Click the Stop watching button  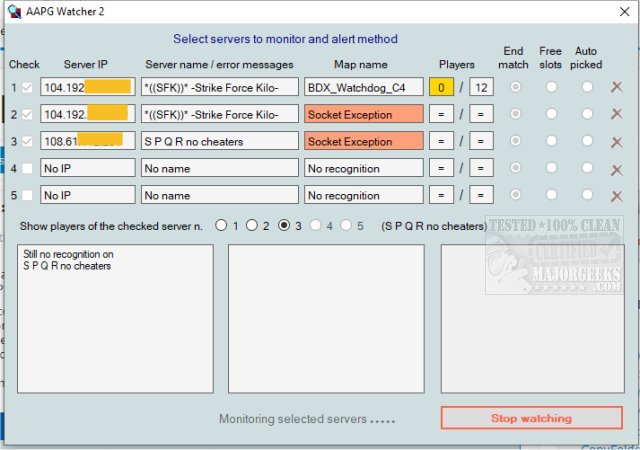pyautogui.click(x=531, y=418)
